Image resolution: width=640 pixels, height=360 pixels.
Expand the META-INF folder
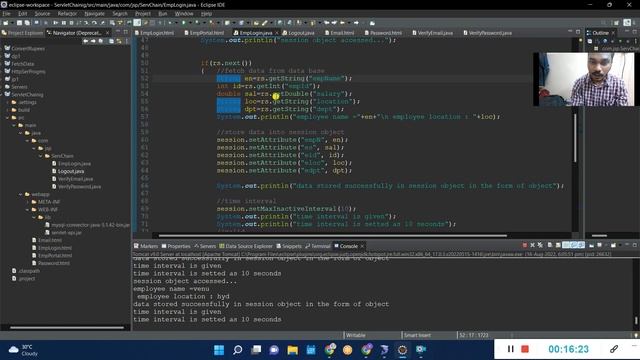pyautogui.click(x=28, y=202)
